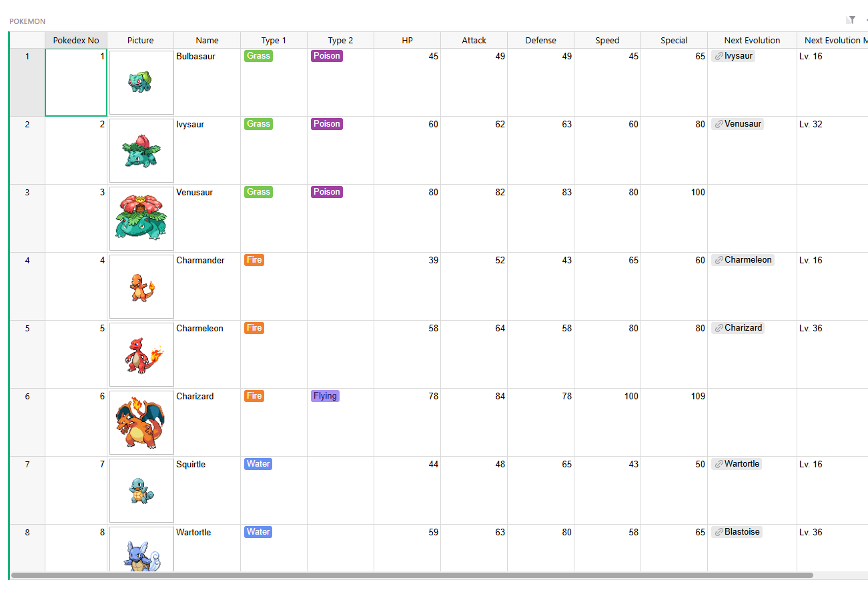Select Venusaur's Special value 100

[674, 219]
